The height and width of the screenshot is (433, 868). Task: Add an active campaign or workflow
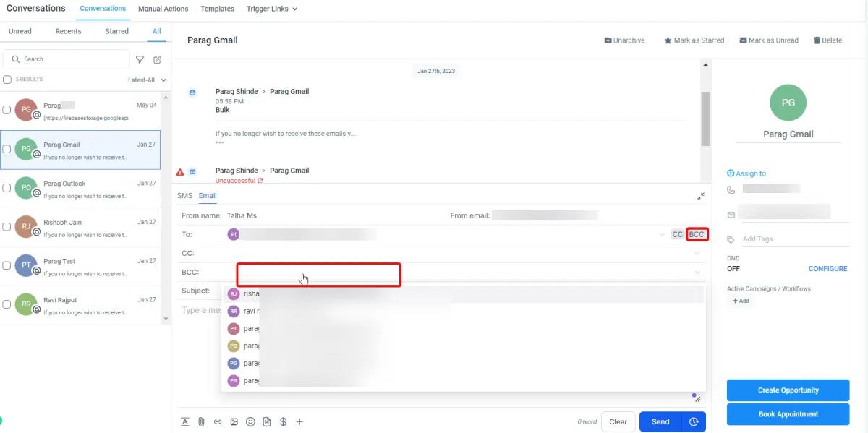[741, 301]
